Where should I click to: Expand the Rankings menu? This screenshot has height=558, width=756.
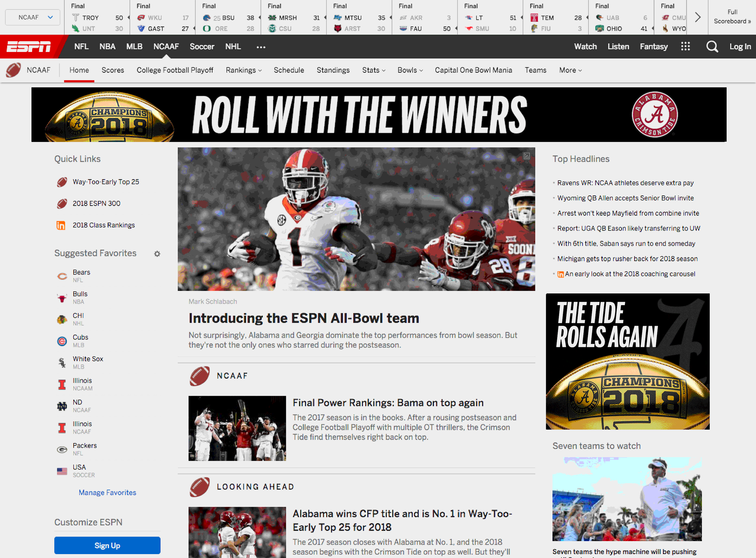click(244, 70)
